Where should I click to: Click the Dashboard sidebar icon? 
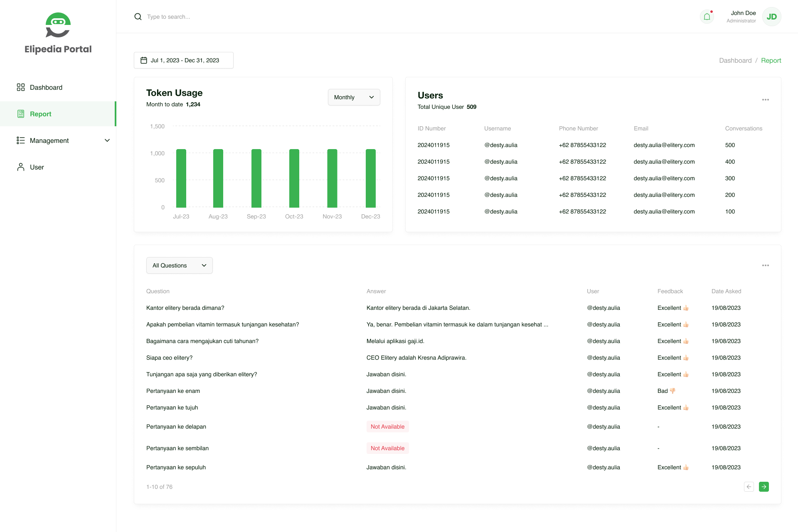[21, 87]
